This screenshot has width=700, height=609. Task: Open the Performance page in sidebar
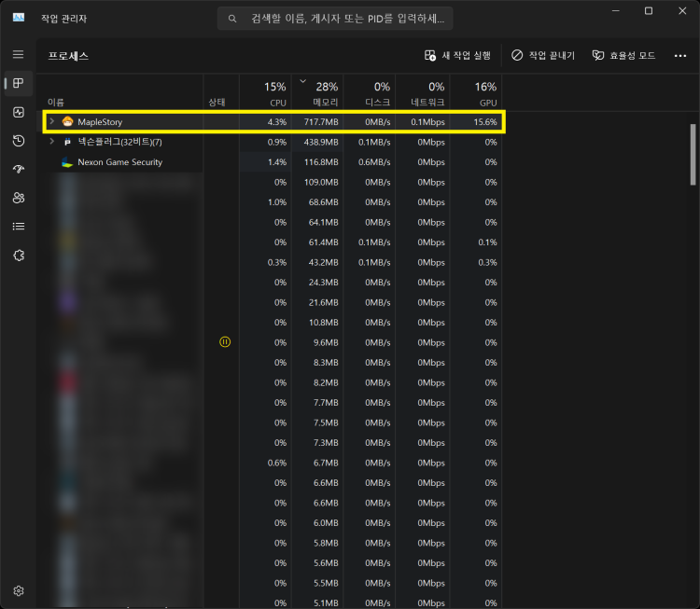[19, 112]
